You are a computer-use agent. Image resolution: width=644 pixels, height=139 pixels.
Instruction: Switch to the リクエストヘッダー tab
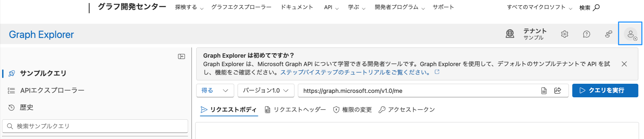295,110
